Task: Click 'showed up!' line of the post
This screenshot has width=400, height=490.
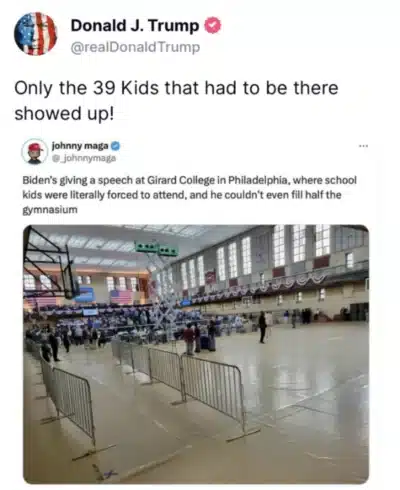Action: click(64, 113)
